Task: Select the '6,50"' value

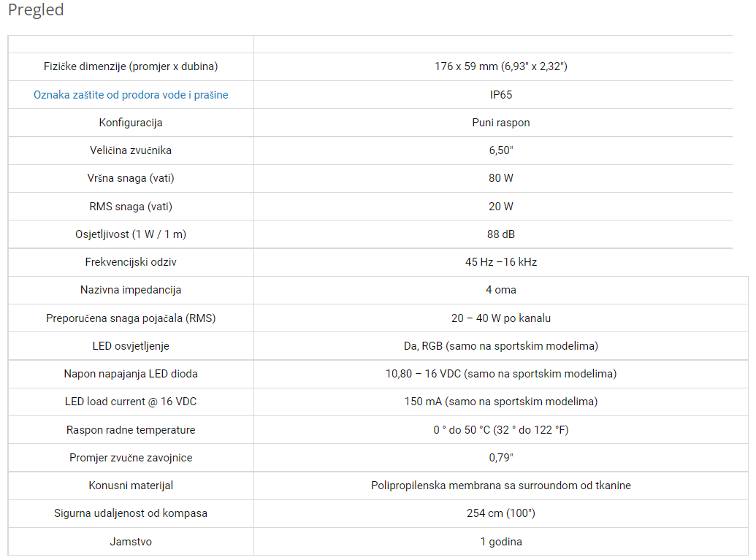Action: click(501, 150)
